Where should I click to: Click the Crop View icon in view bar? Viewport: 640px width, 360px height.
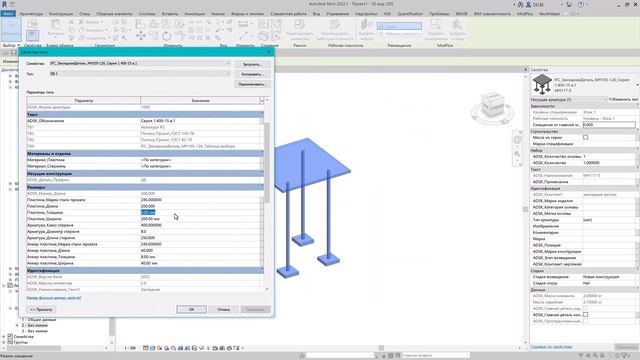pyautogui.click(x=180, y=348)
